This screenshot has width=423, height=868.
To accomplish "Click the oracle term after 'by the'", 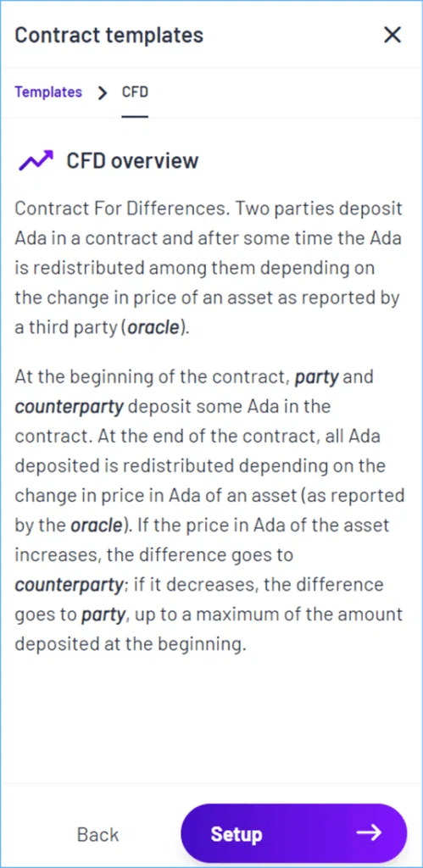I will pyautogui.click(x=96, y=526).
